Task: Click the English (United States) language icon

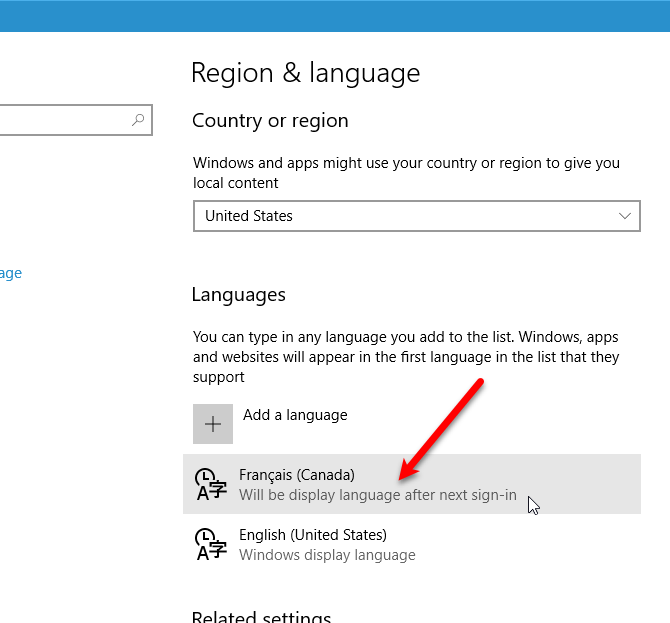Action: pyautogui.click(x=208, y=545)
